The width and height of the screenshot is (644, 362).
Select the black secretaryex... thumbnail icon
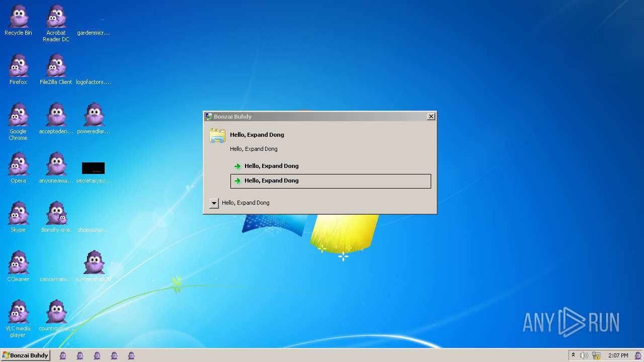[93, 168]
